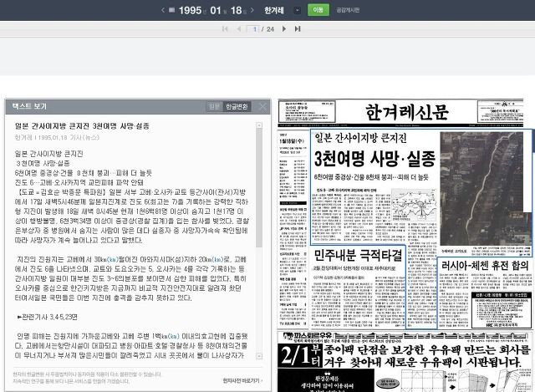535x392 pixels.
Task: Select the month 01 in header
Action: coord(216,10)
